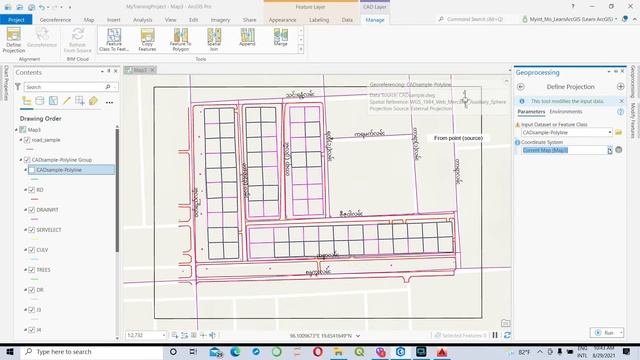This screenshot has width=640, height=360.
Task: Refresh the map view
Action: click(x=507, y=335)
